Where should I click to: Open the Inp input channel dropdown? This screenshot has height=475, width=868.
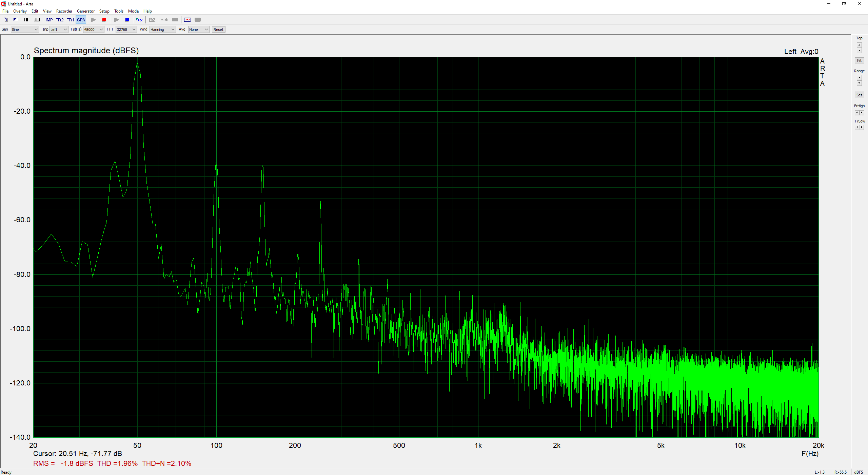[x=59, y=30]
